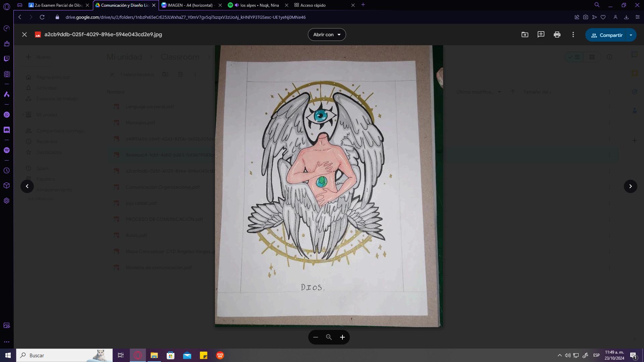This screenshot has height=362, width=644.
Task: Go to the next file with right arrow
Action: pos(630,186)
